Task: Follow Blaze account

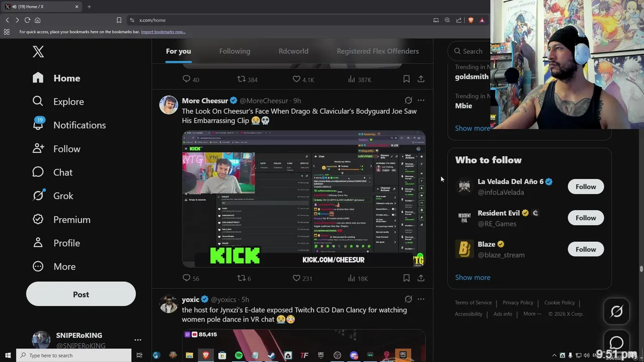Action: 586,249
